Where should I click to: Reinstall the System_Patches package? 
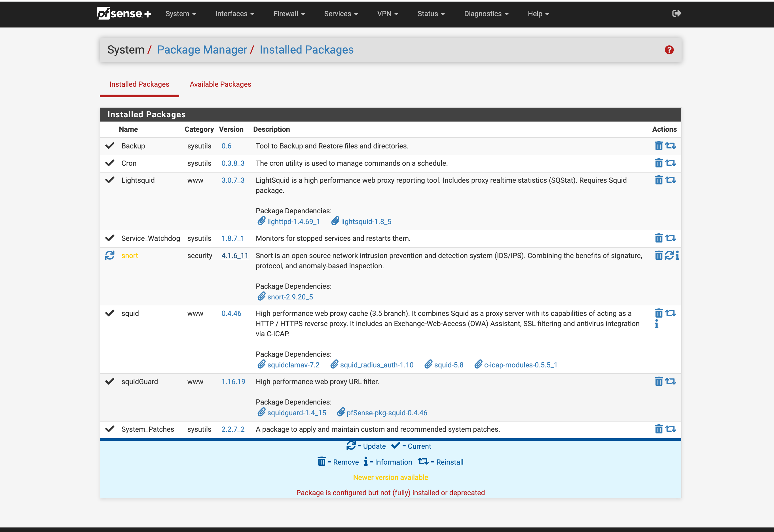click(670, 429)
